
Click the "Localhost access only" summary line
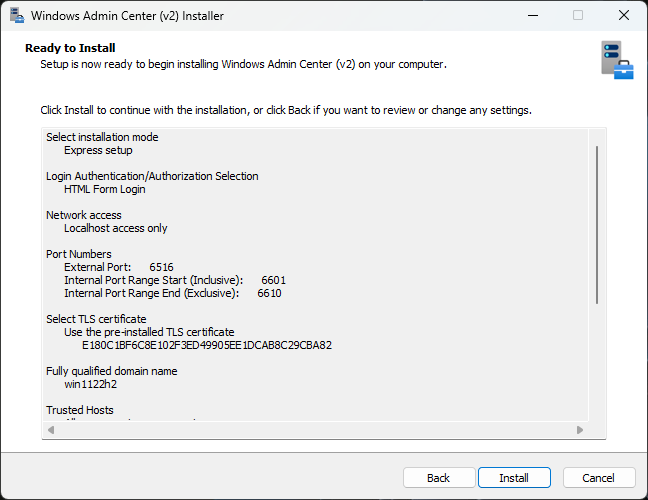click(116, 228)
